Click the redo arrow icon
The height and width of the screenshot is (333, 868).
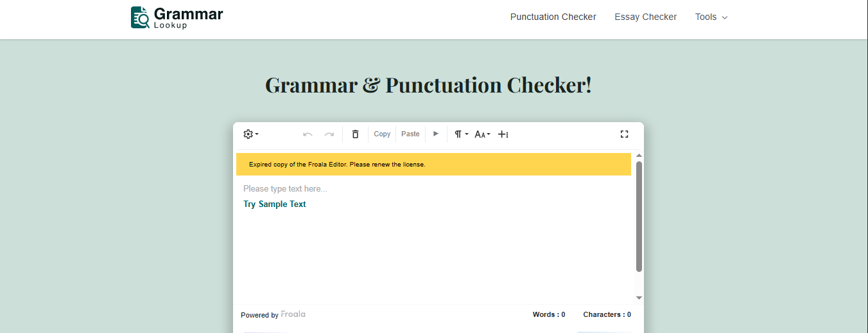point(329,134)
